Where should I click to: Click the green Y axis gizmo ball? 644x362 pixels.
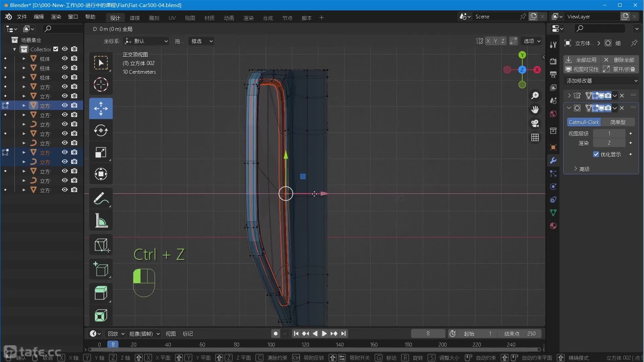[522, 55]
